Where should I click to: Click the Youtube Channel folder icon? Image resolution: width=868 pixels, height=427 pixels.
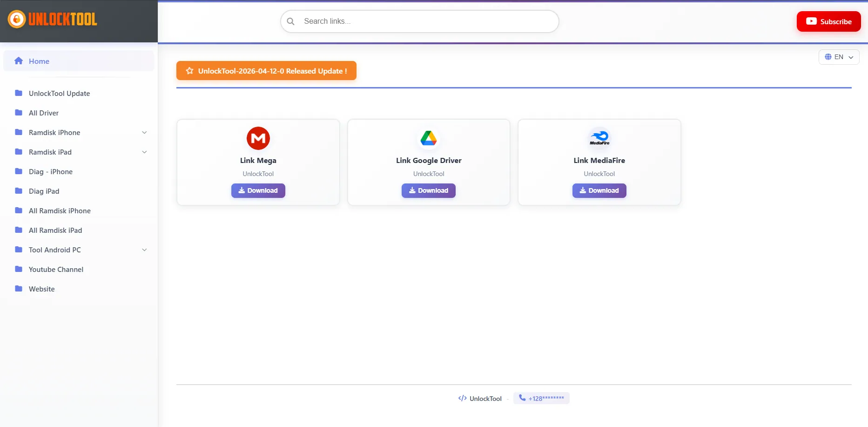[19, 269]
